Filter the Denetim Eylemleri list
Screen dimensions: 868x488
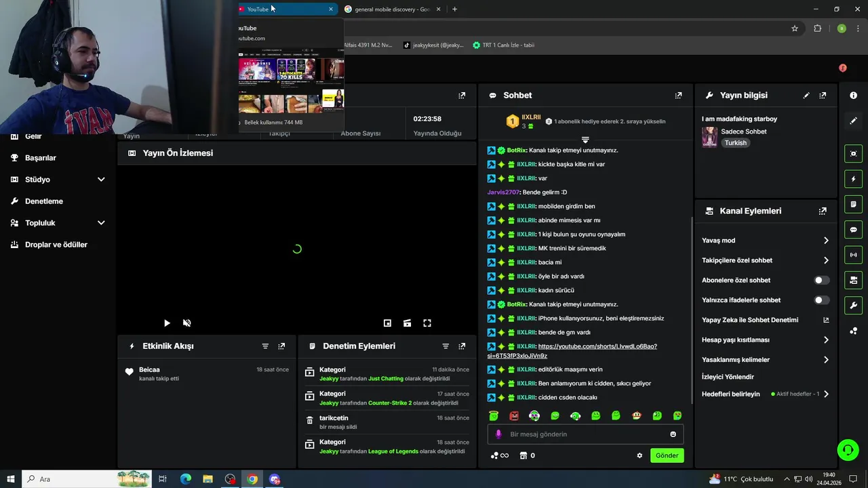tap(446, 346)
